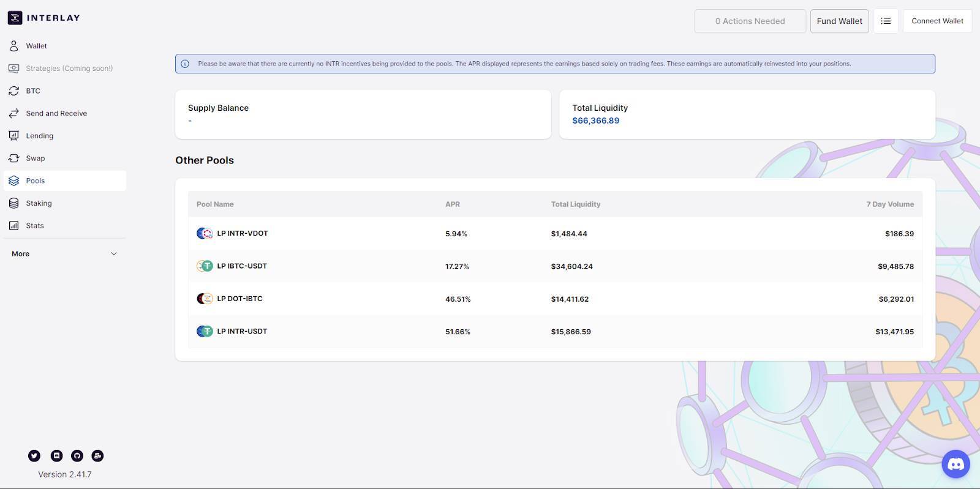Click the Stats bar chart icon
The width and height of the screenshot is (980, 489).
[x=13, y=225]
